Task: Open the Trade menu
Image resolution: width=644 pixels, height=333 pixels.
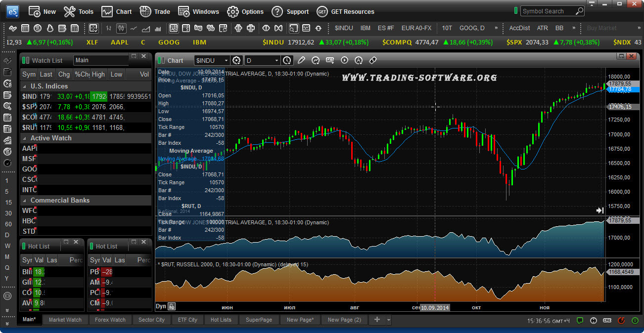Action: tap(155, 11)
